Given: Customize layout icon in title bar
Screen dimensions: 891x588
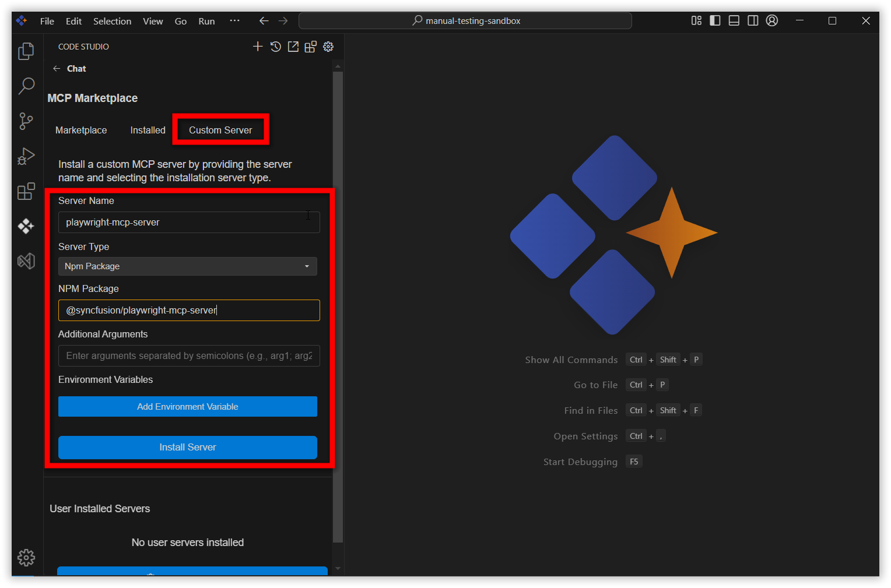Looking at the screenshot, I should 696,20.
